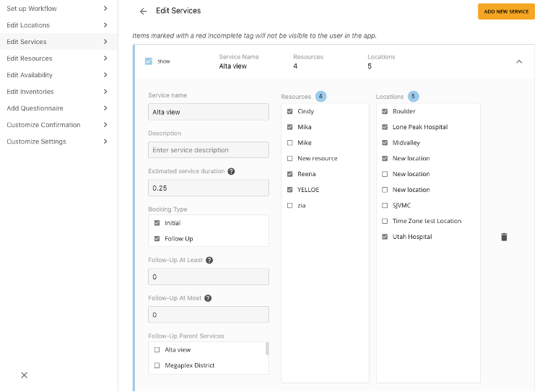Uncheck the Utah Hospital location
Screen dimensions: 550x392
point(385,237)
